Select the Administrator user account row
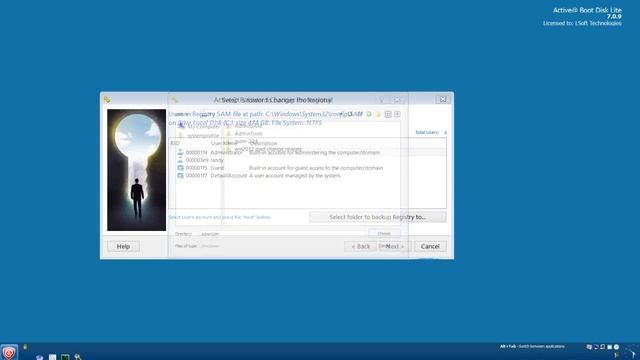640x360 pixels. pos(308,152)
